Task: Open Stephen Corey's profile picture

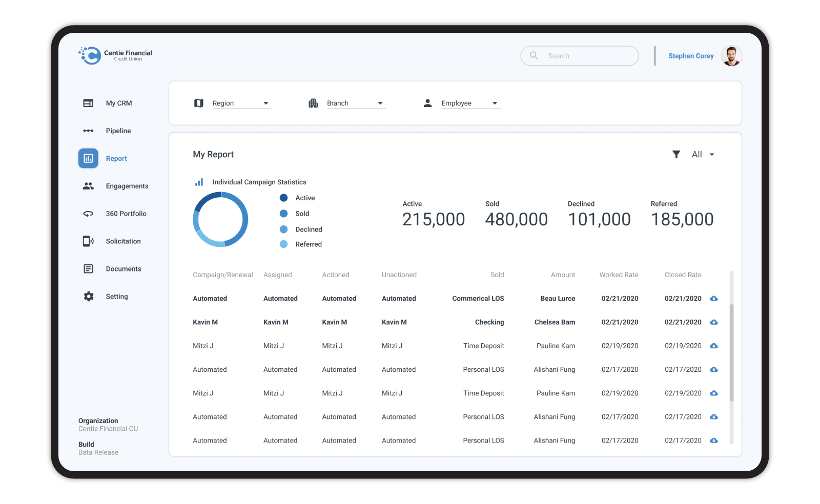Action: pos(731,56)
